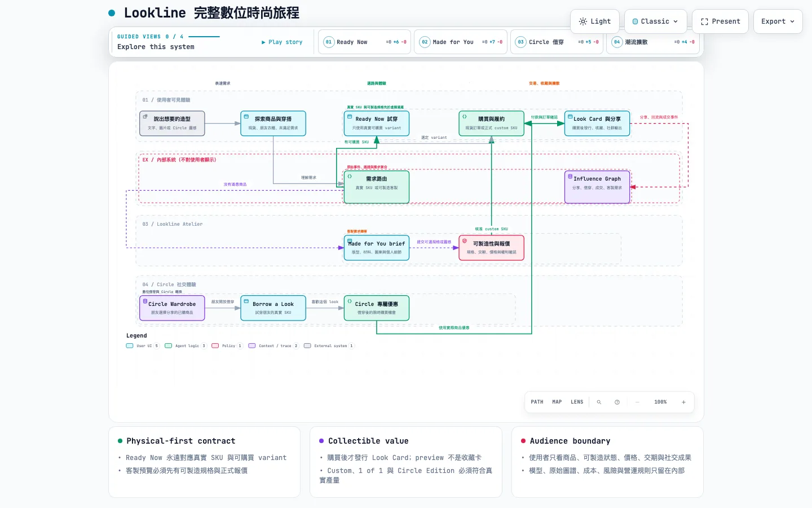Click the search magnifier icon in canvas toolbar
The width and height of the screenshot is (812, 508).
(x=599, y=402)
